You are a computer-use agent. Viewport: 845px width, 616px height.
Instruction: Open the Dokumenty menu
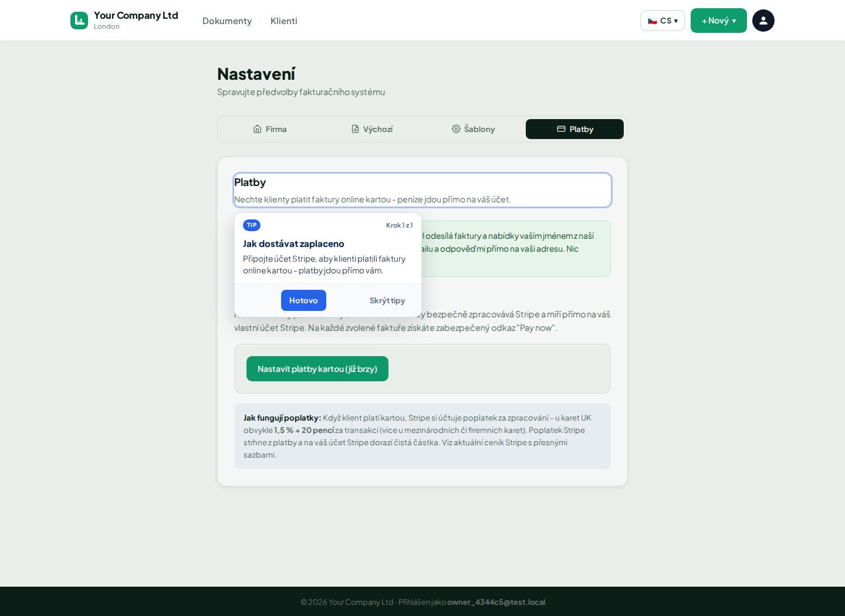[x=227, y=21]
